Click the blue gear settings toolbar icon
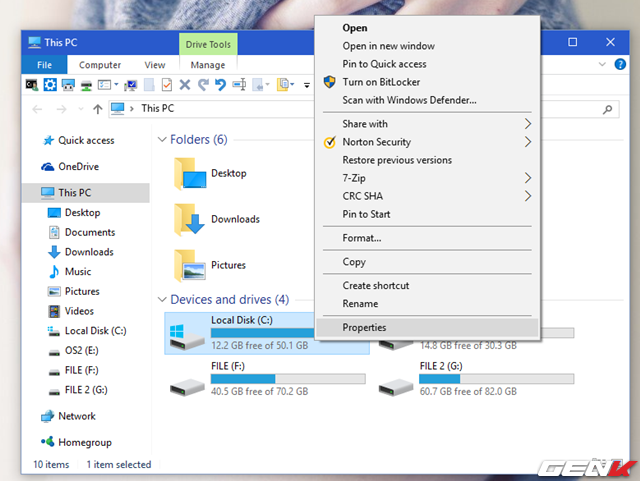The image size is (640, 481). pos(49,85)
